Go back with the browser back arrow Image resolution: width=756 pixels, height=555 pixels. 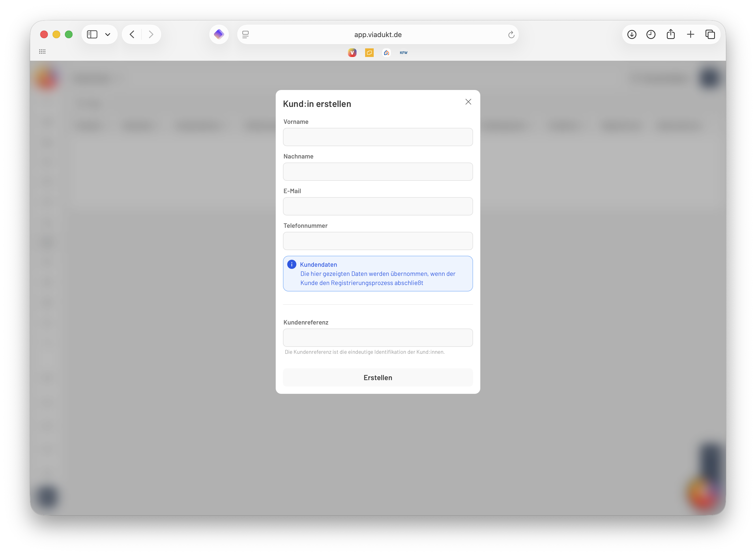point(132,34)
